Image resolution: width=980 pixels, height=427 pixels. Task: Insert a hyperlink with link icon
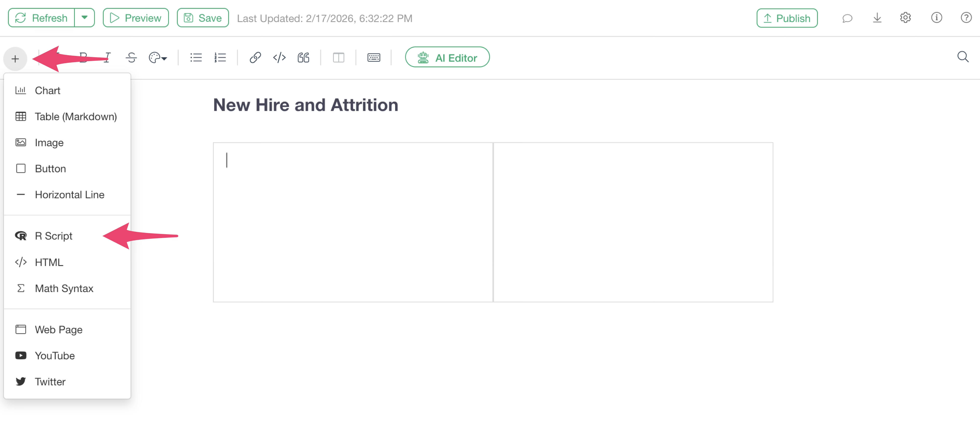point(255,57)
